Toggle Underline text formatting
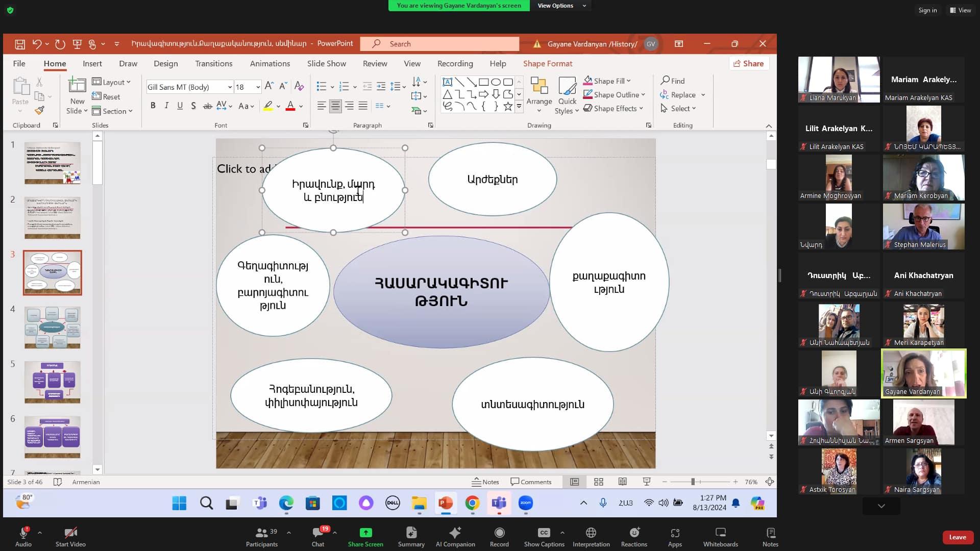 point(180,106)
